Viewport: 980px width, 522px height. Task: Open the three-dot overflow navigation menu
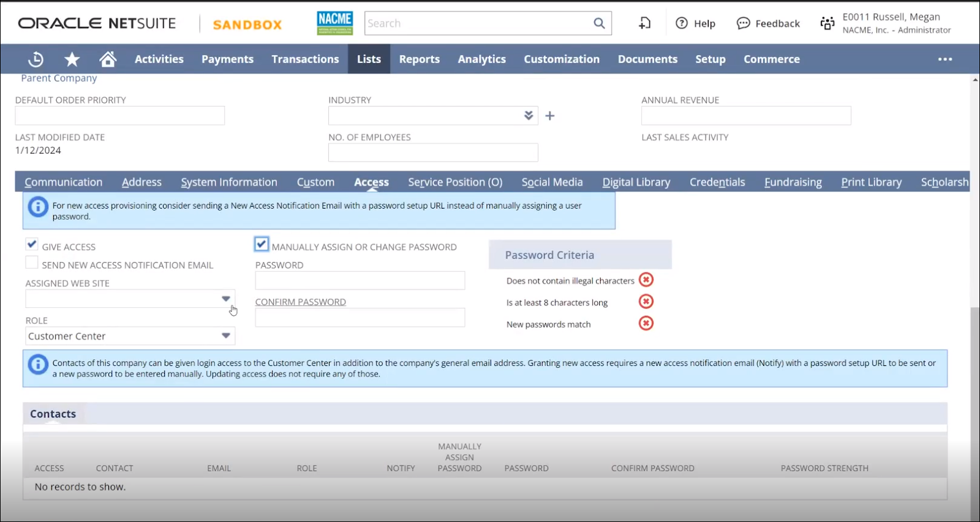[x=944, y=59]
